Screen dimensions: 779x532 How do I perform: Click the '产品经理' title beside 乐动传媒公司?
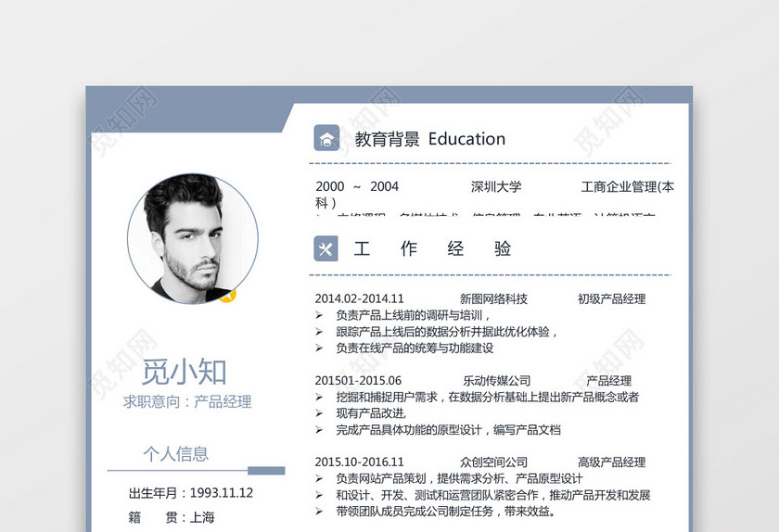point(608,381)
